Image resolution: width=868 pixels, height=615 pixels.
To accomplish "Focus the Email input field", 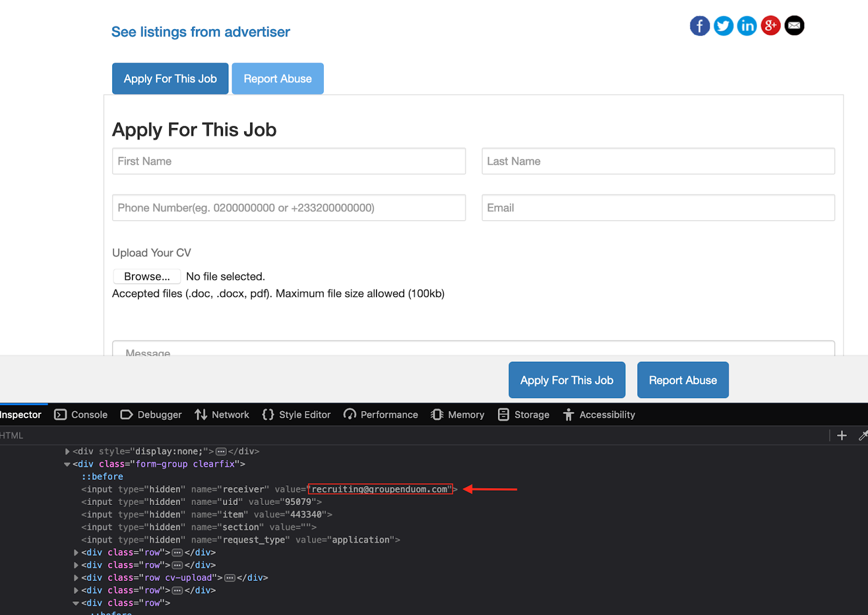I will click(658, 208).
